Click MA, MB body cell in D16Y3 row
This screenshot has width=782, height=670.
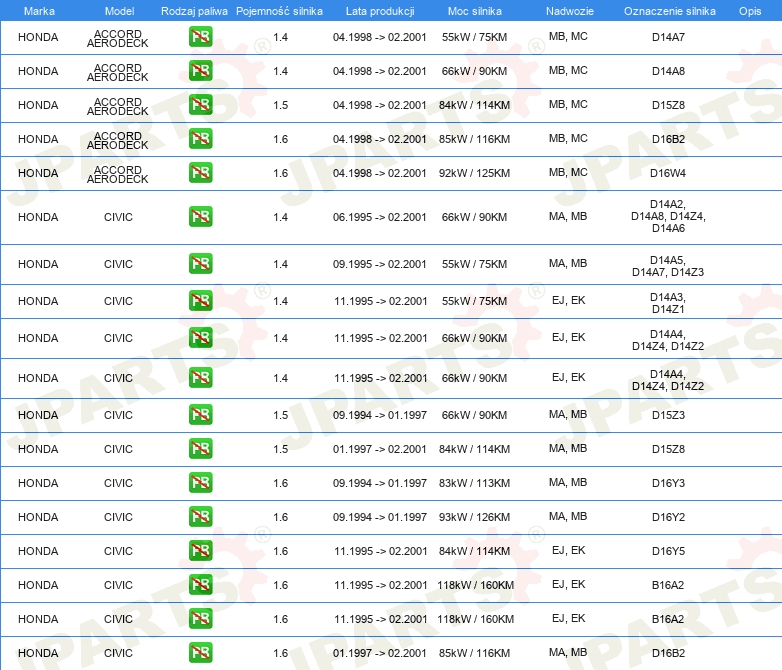[568, 482]
